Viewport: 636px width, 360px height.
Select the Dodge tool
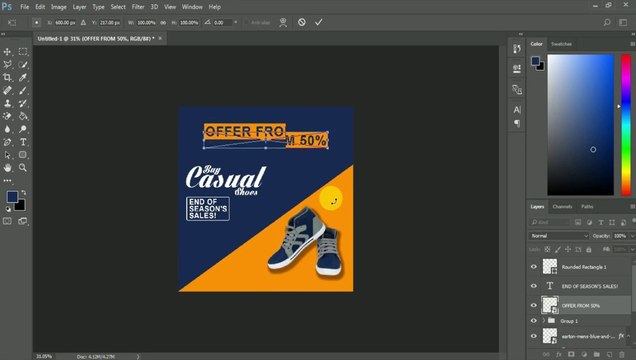pos(23,129)
